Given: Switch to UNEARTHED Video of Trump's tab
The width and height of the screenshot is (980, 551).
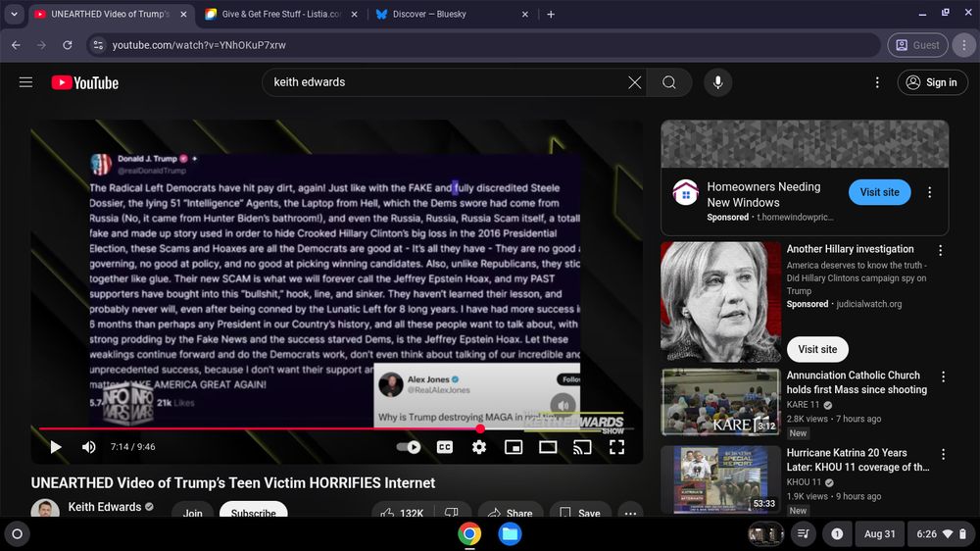Looking at the screenshot, I should pos(110,14).
